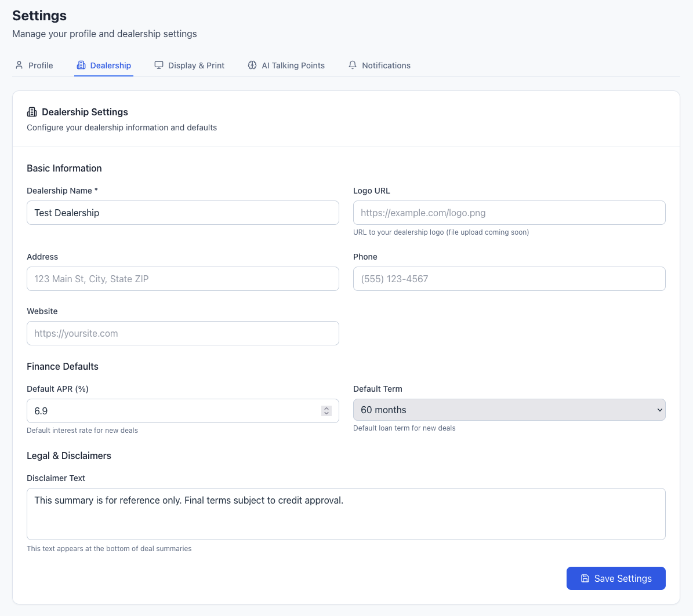This screenshot has height=616, width=693.
Task: Select the Address text field
Action: (183, 279)
